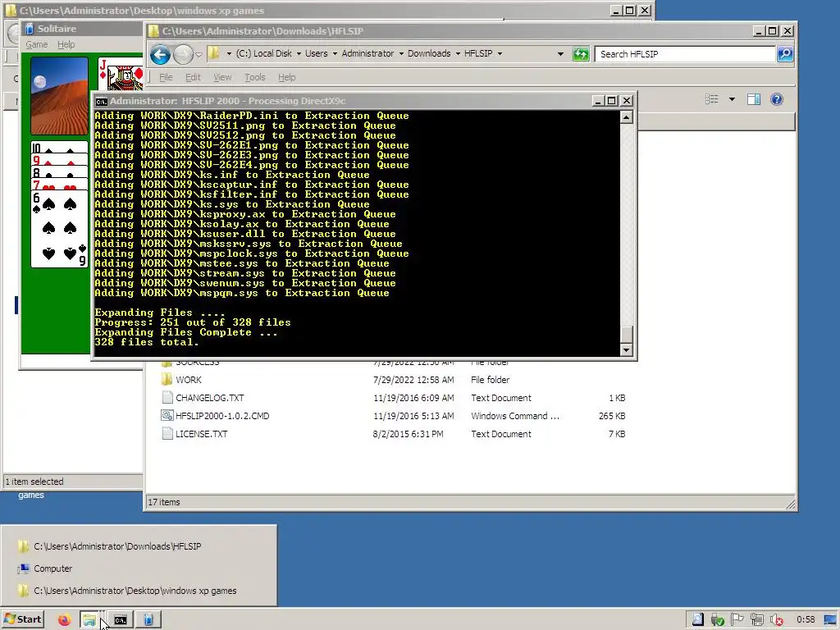Expand dropdown arrow before Administrator breadcrumb
This screenshot has width=840, height=630.
[335, 53]
